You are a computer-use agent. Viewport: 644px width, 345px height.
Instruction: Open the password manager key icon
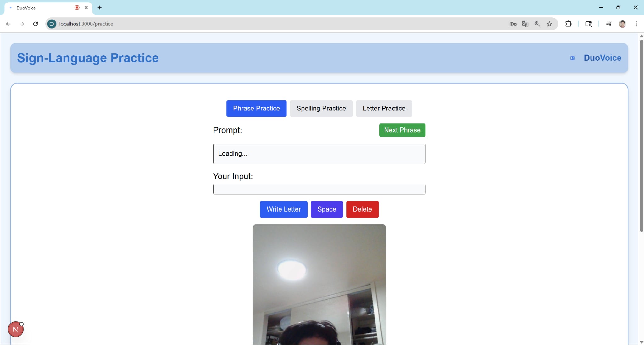pos(513,24)
